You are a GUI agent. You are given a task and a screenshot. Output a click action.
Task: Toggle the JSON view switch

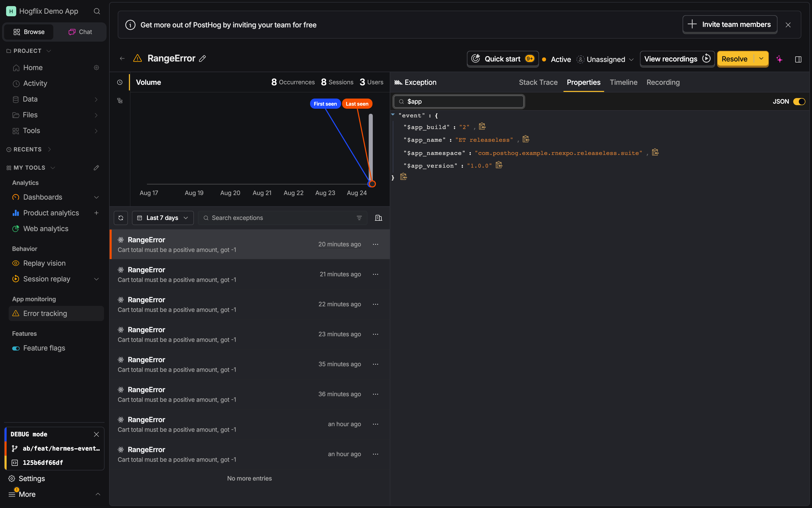click(799, 101)
